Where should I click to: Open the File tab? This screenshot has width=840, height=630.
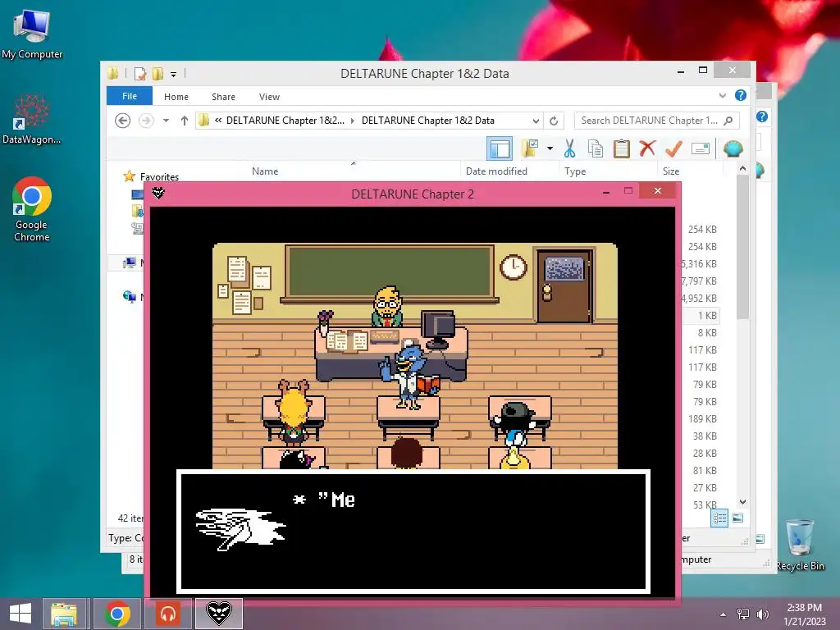[130, 96]
